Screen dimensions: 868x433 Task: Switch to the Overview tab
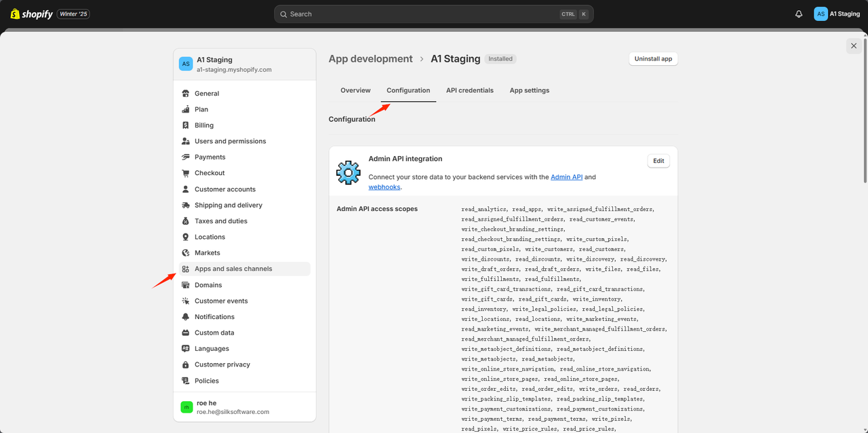(355, 90)
